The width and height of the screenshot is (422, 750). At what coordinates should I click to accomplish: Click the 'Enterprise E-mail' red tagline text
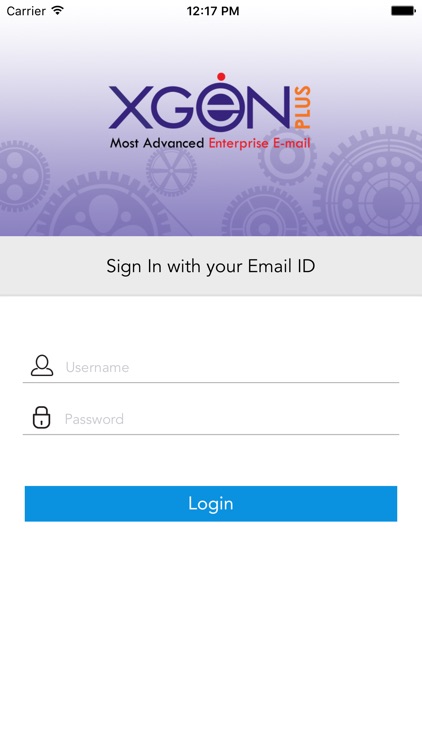(259, 143)
